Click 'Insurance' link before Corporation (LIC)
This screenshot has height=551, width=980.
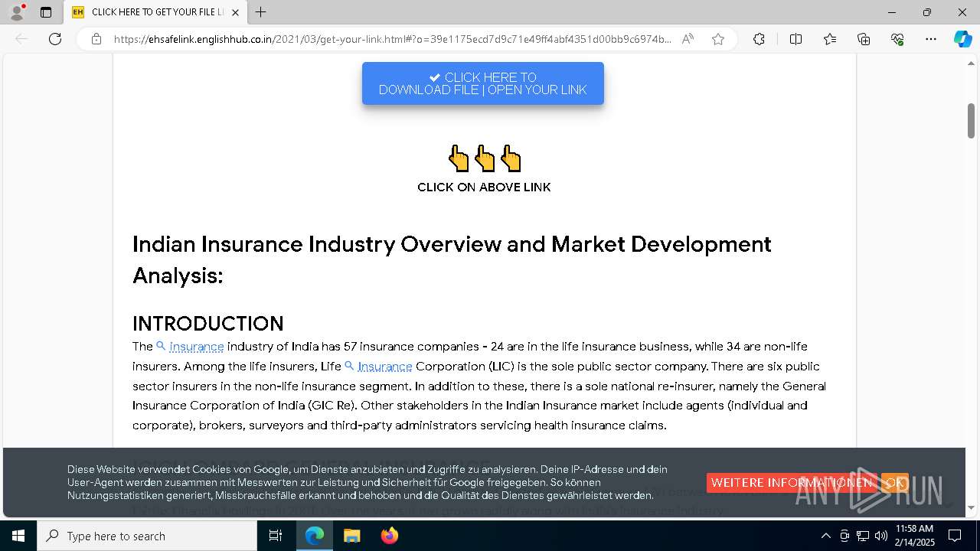coord(385,367)
